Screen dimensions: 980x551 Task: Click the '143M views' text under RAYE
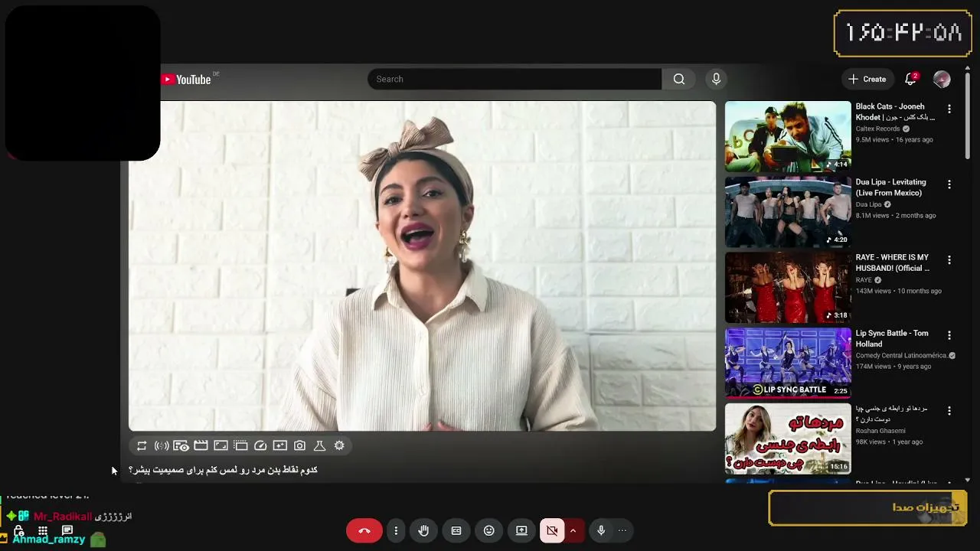[874, 292]
